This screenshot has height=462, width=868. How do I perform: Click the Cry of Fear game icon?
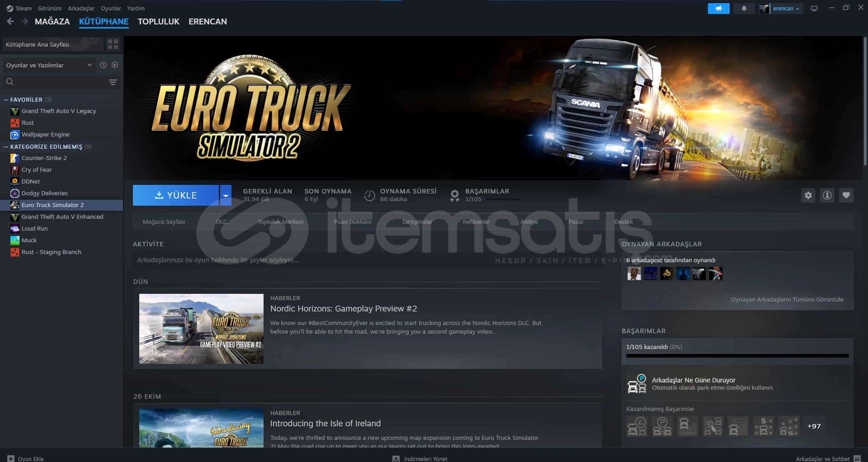[x=15, y=170]
